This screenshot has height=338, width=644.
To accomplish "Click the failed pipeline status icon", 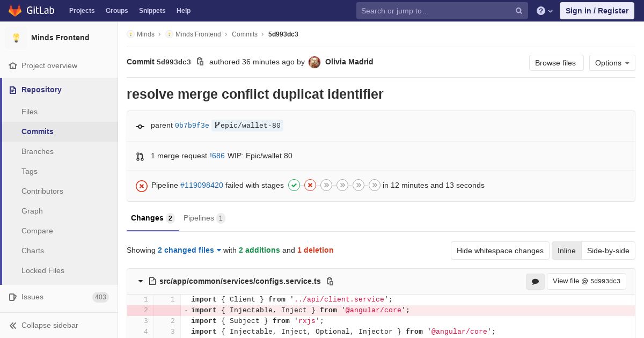I will point(142,186).
